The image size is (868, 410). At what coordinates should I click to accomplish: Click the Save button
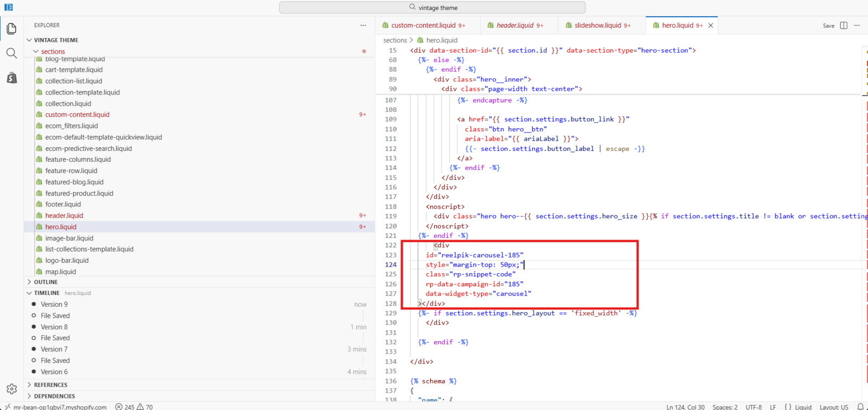828,26
